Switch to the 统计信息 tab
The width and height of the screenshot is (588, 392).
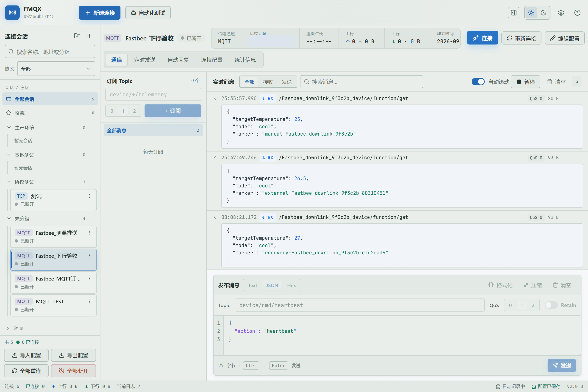point(245,60)
